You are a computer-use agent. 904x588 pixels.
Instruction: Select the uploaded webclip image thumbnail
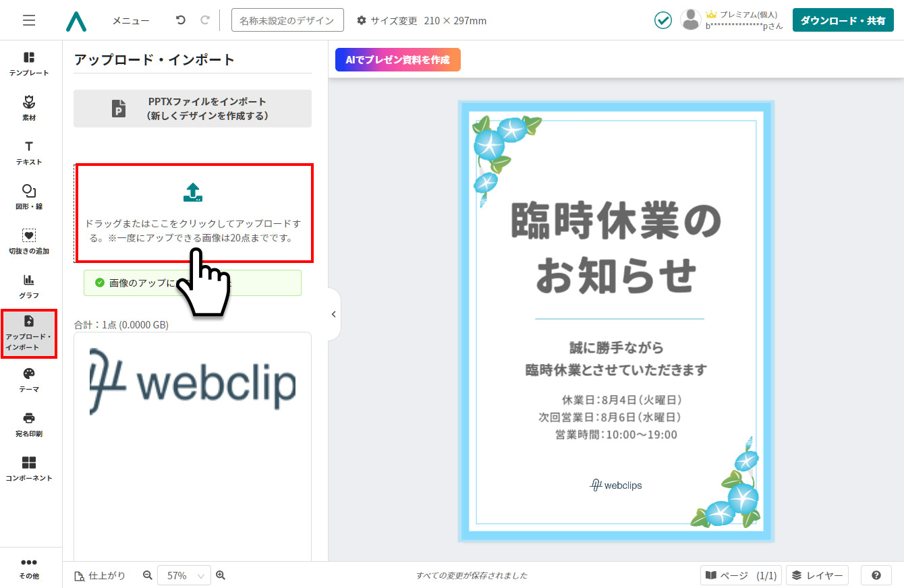(x=192, y=381)
